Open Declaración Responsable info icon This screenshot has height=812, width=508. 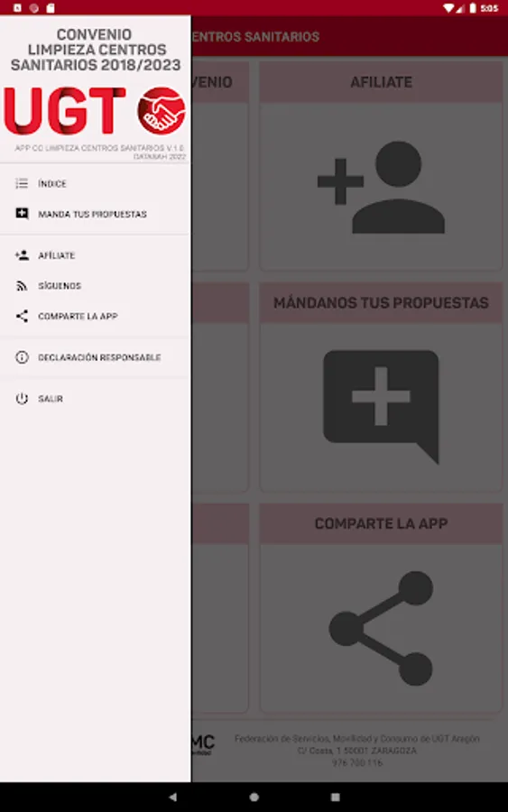pyautogui.click(x=22, y=356)
